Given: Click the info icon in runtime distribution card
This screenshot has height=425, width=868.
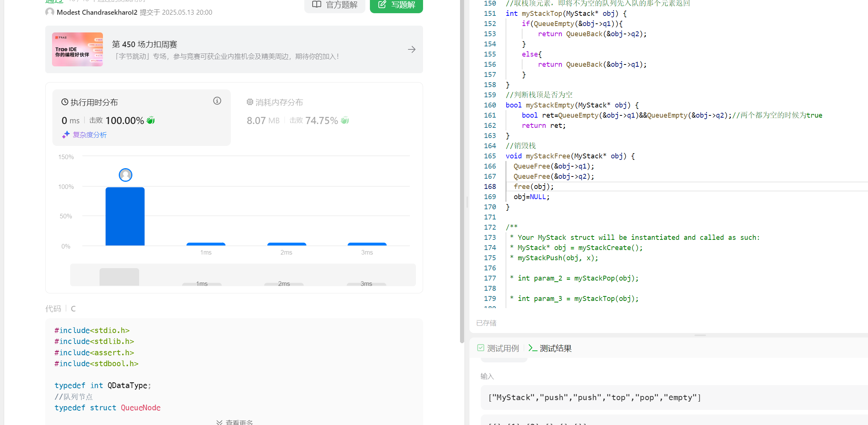Looking at the screenshot, I should click(x=217, y=101).
